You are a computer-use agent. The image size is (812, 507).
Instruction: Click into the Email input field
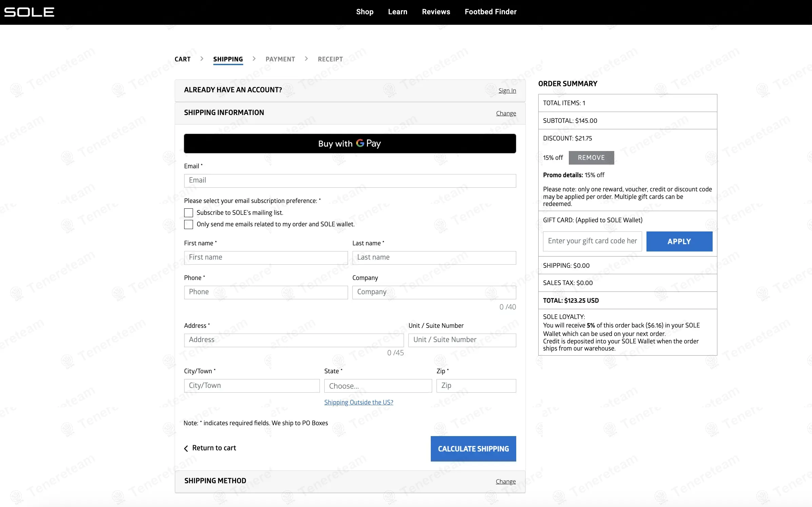click(x=350, y=181)
